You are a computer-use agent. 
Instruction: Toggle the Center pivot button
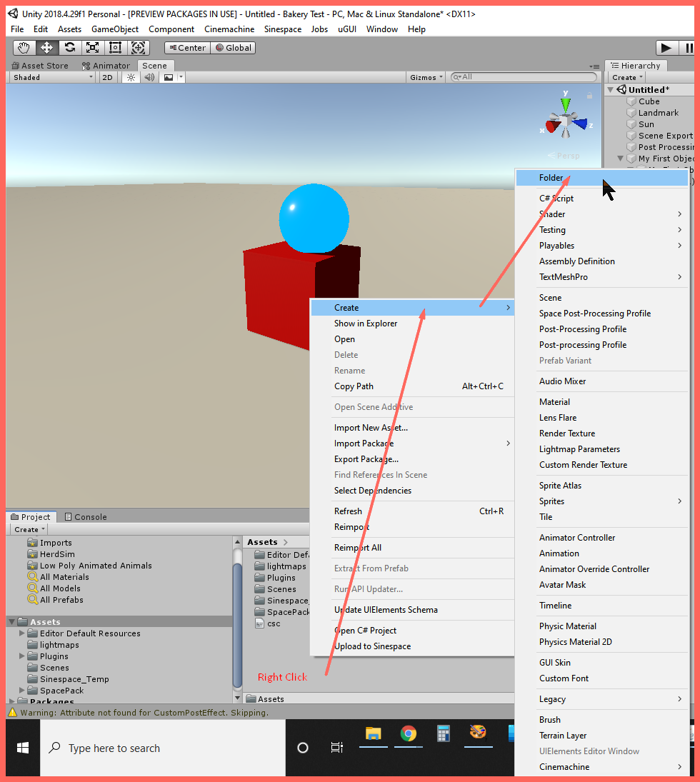pyautogui.click(x=186, y=48)
